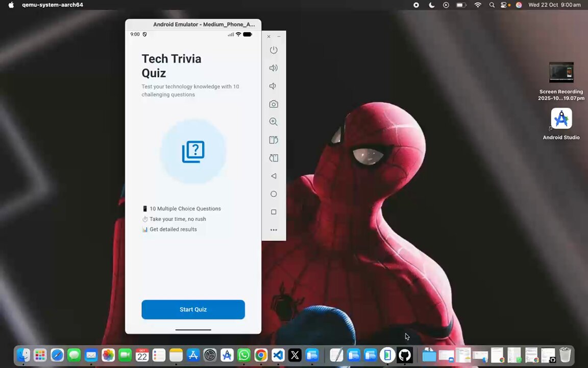Tap the Start Quiz button
588x368 pixels.
[193, 309]
